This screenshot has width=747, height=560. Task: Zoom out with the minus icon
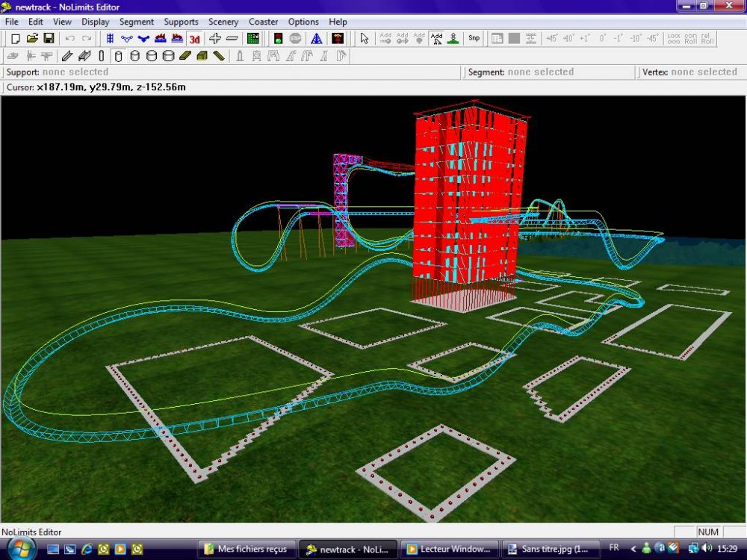[x=232, y=38]
